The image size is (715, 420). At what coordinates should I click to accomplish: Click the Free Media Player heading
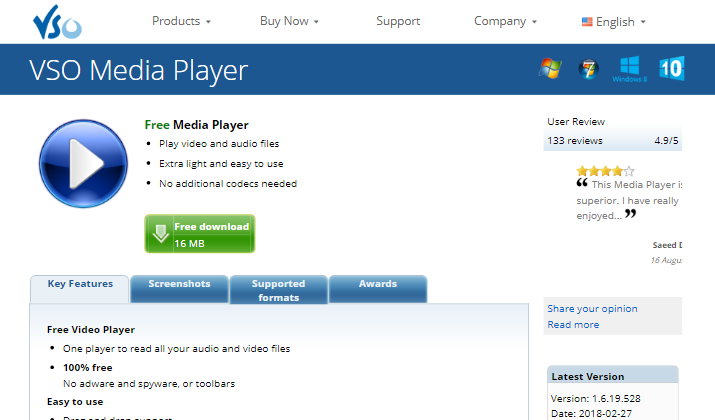point(197,125)
